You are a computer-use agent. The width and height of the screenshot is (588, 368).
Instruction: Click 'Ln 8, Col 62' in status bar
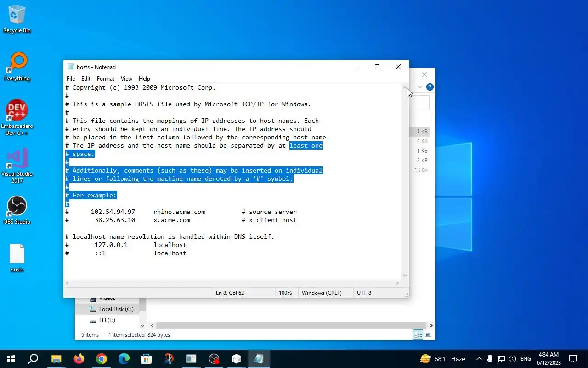230,293
